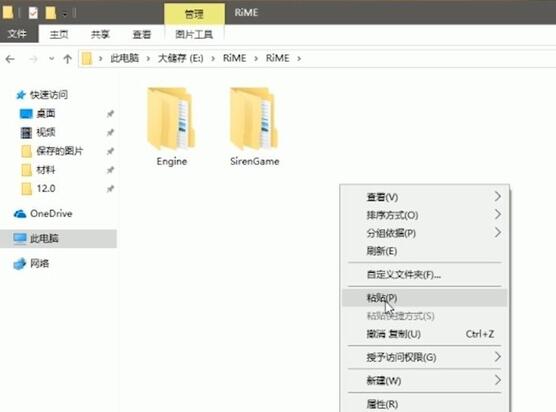
Task: Open 分组依据(P) submenu in context menu
Action: tap(424, 233)
